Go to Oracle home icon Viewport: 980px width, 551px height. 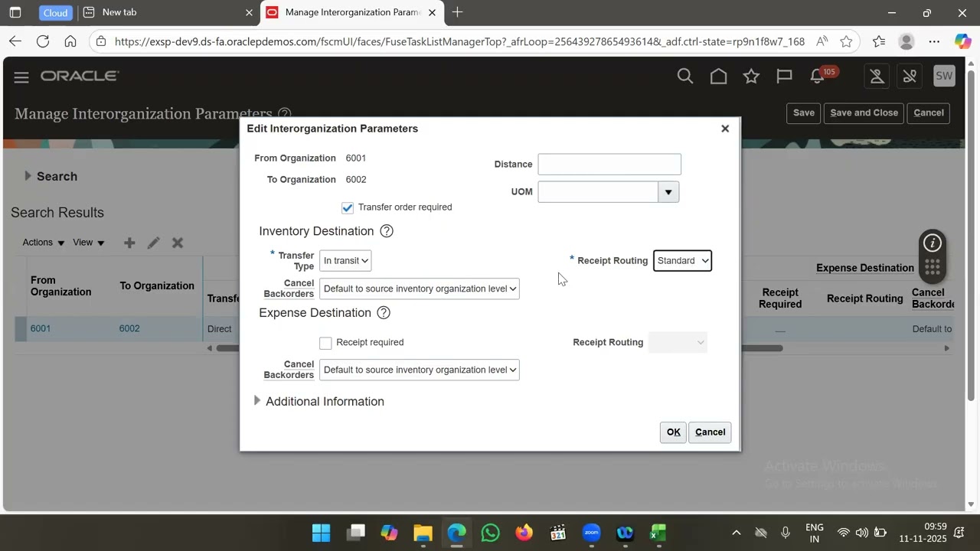(x=718, y=77)
